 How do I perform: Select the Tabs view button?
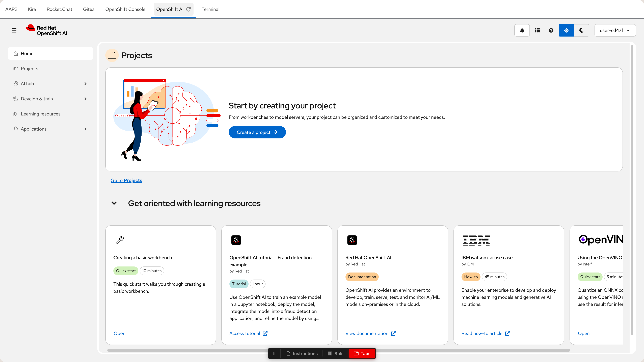tap(362, 353)
